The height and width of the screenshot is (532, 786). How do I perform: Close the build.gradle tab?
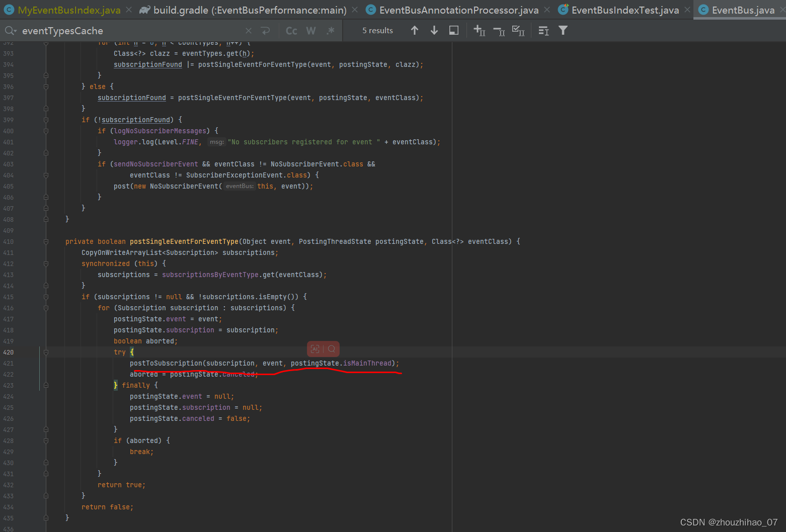pos(355,10)
